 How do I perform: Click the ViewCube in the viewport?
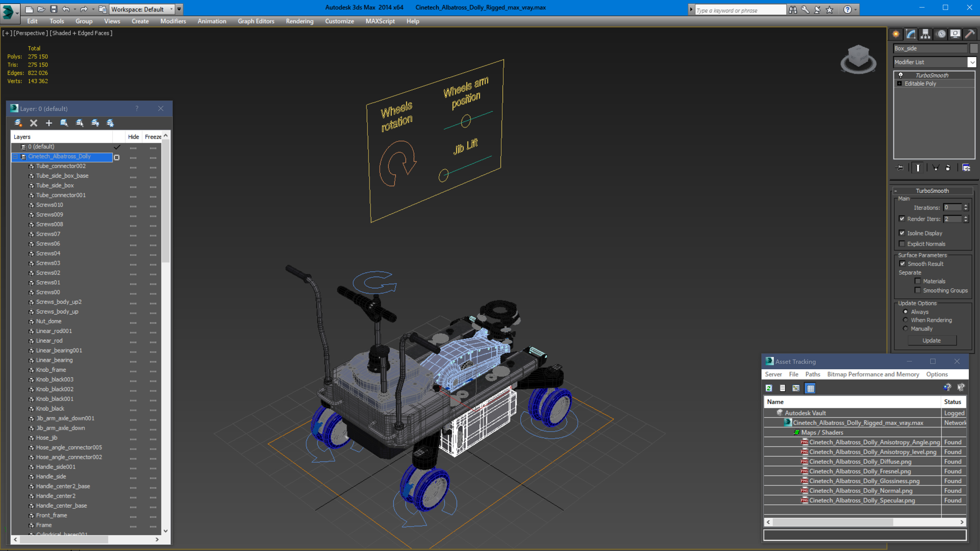(858, 59)
